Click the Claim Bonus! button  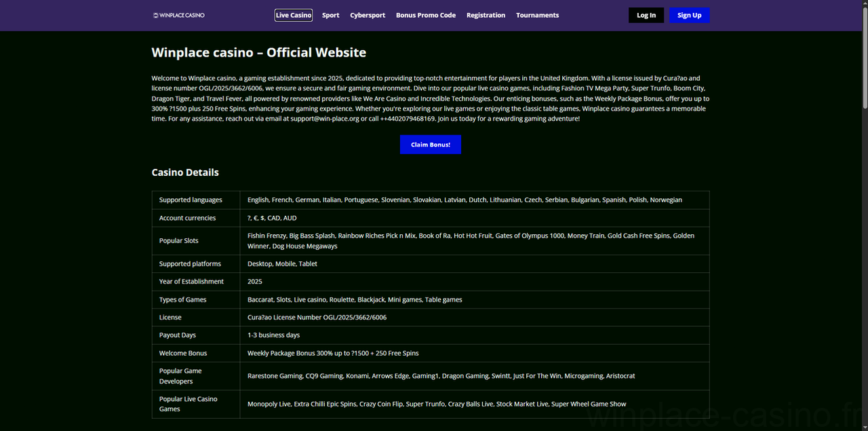[431, 145]
